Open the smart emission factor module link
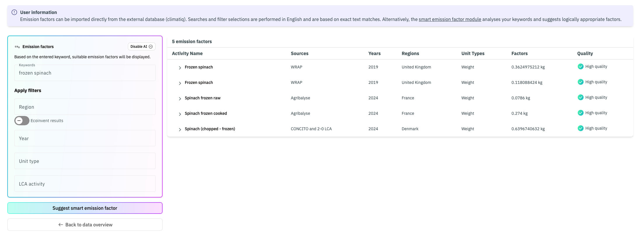644x236 pixels. coord(450,19)
